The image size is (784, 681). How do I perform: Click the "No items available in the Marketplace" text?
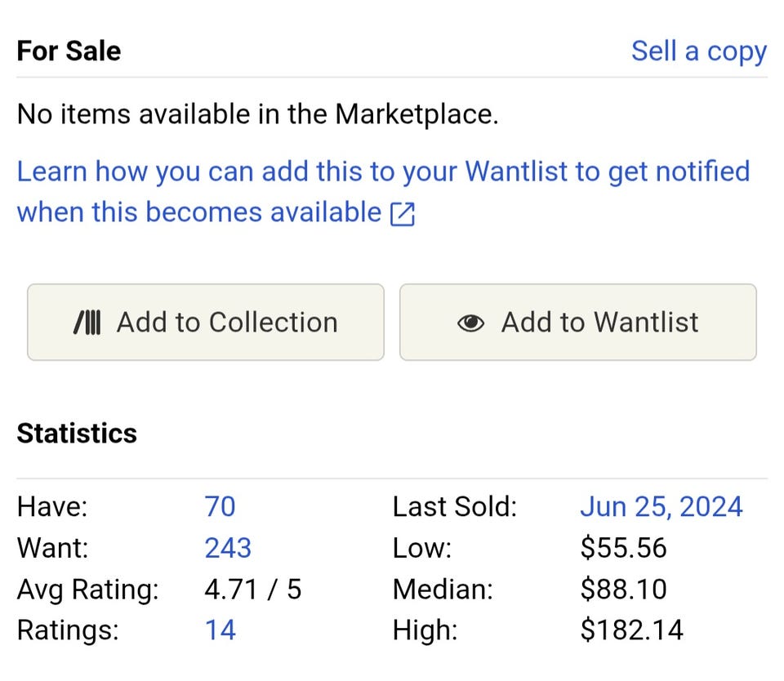click(x=257, y=114)
